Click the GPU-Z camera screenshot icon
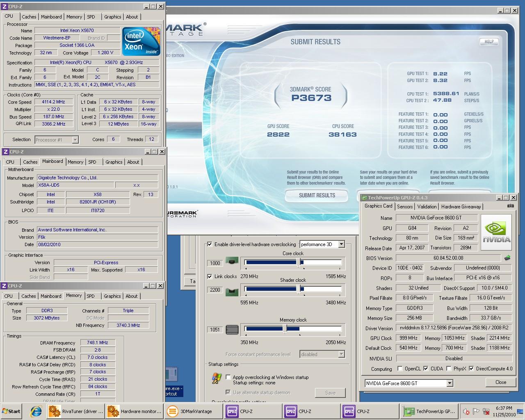The height and width of the screenshot is (420, 525). click(x=510, y=206)
